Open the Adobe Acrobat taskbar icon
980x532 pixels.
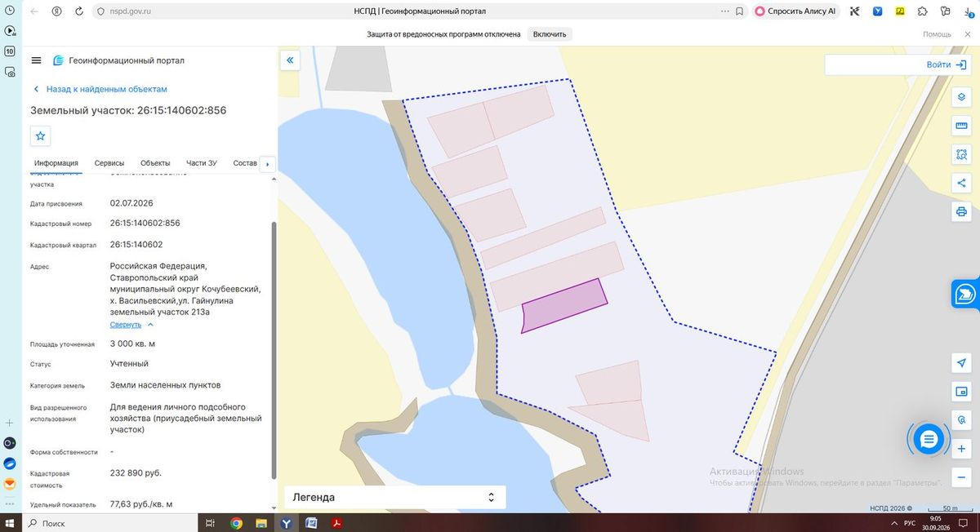tap(336, 523)
